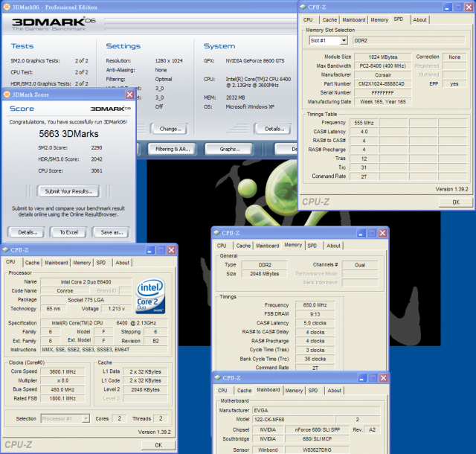Click Manufacturer EVGA field in mainboard window

tap(316, 410)
